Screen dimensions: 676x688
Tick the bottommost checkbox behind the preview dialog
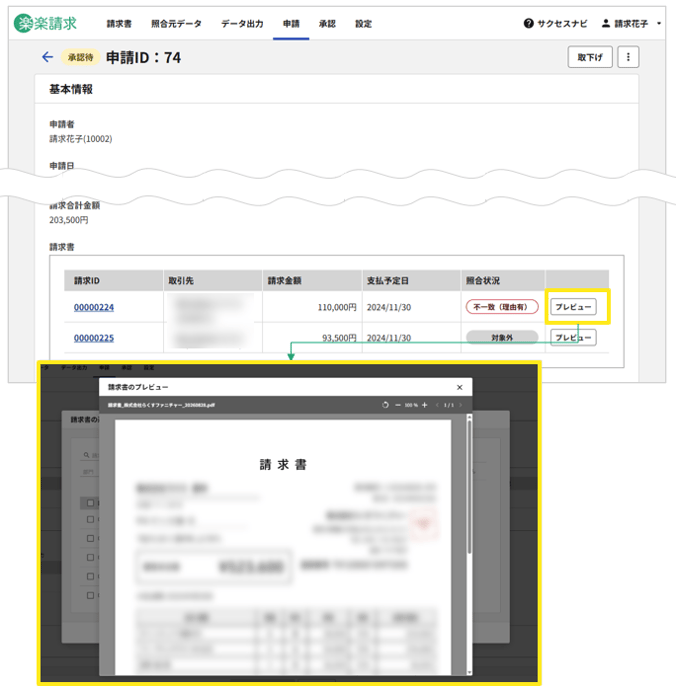click(x=90, y=595)
